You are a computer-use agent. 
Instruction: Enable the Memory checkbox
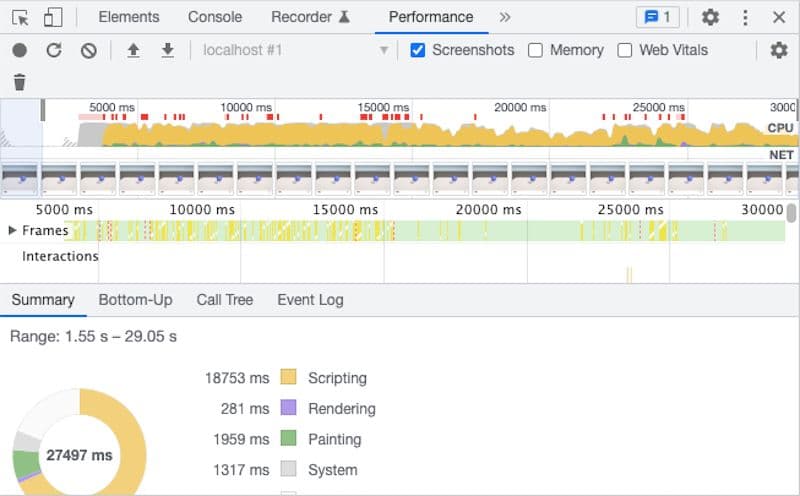(x=536, y=50)
